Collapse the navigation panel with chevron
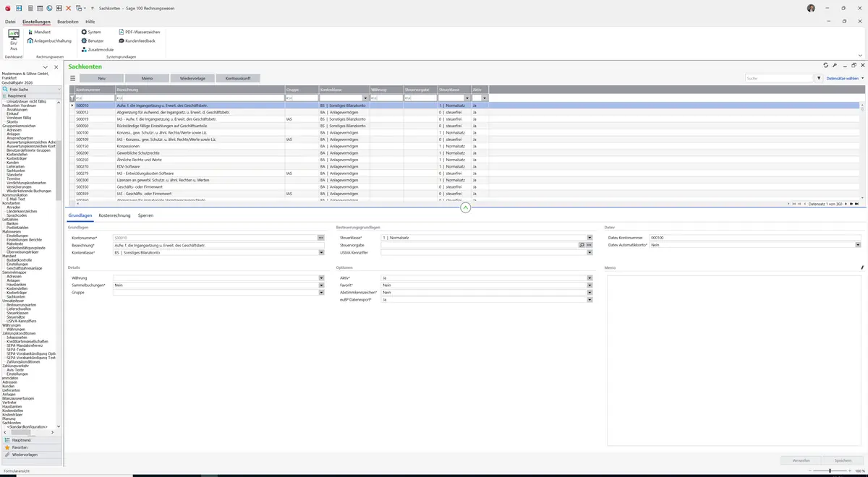Viewport: 868px width, 477px height. pyautogui.click(x=46, y=66)
